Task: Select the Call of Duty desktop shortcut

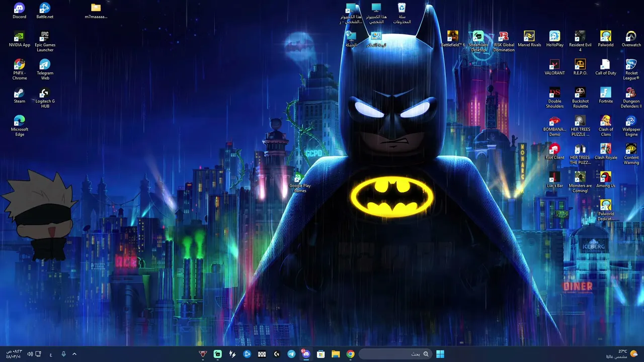Action: click(x=606, y=67)
